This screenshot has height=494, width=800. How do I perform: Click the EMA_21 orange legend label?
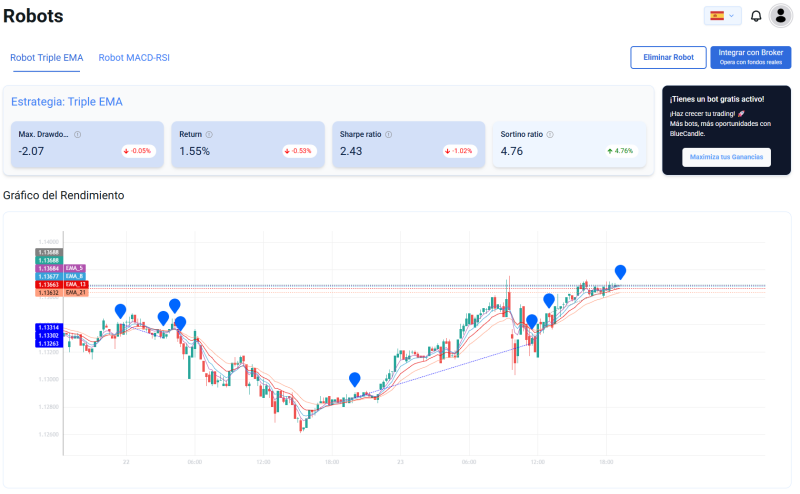[75, 292]
